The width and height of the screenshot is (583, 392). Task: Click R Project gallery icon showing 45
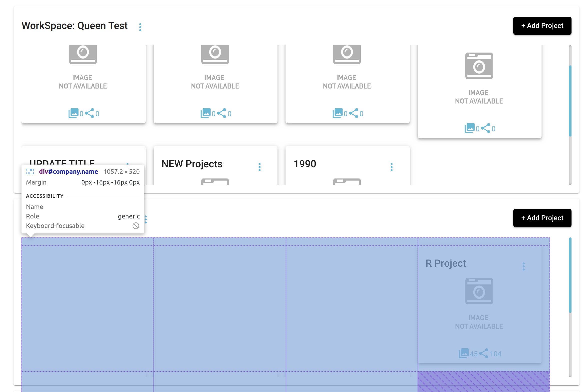pos(463,354)
